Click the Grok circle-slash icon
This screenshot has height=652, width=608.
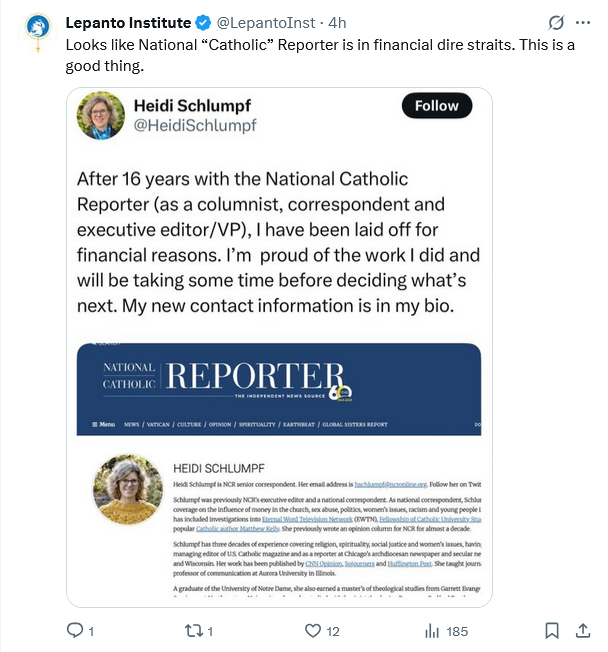click(x=558, y=22)
